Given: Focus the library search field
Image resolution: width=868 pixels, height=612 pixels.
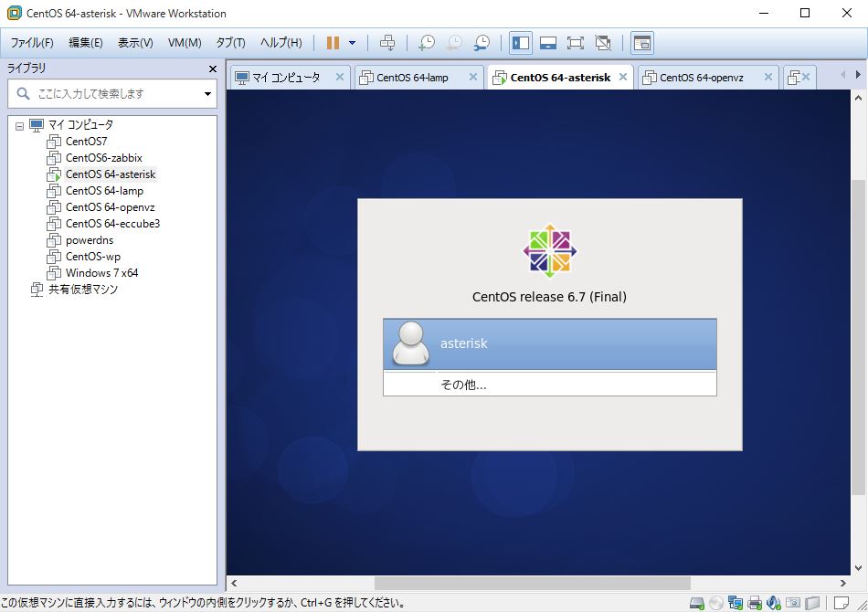Looking at the screenshot, I should point(112,93).
